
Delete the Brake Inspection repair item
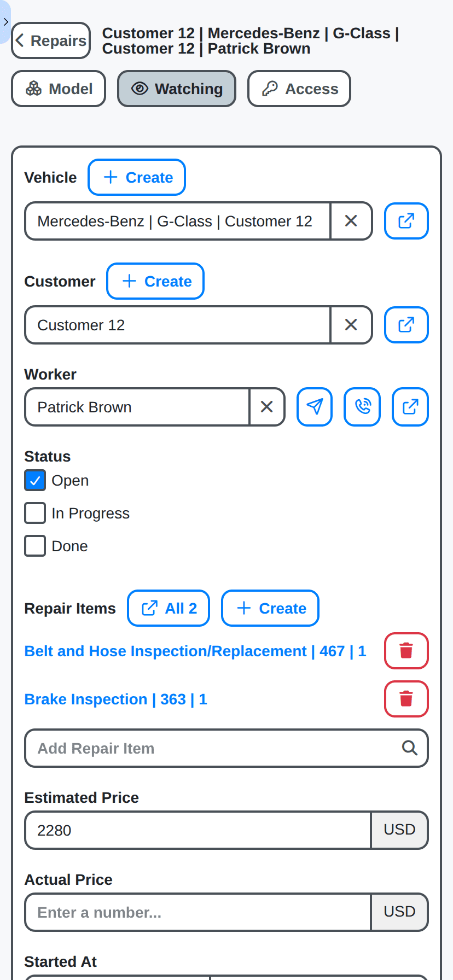click(406, 699)
